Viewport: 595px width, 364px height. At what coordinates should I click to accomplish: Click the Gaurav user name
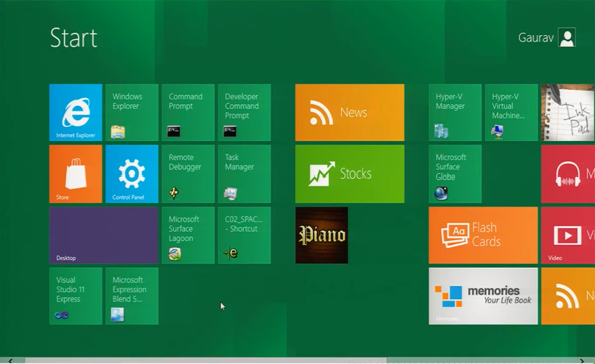pos(536,38)
